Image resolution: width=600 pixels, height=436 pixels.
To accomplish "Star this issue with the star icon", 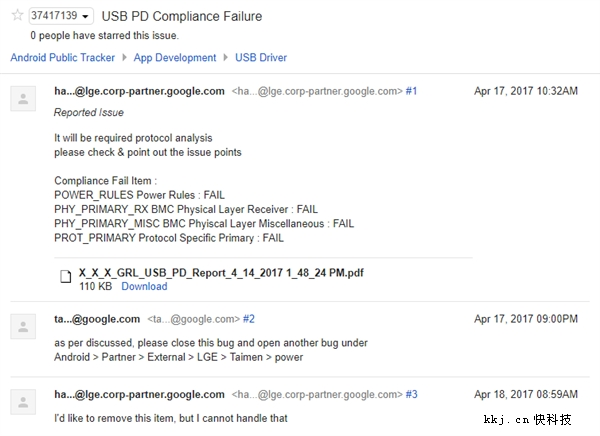I will point(15,16).
